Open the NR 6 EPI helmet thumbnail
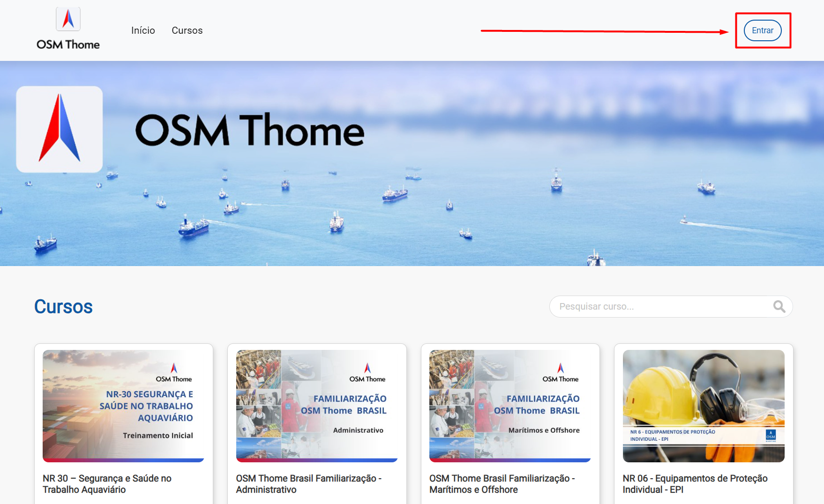The width and height of the screenshot is (824, 504). pos(704,406)
